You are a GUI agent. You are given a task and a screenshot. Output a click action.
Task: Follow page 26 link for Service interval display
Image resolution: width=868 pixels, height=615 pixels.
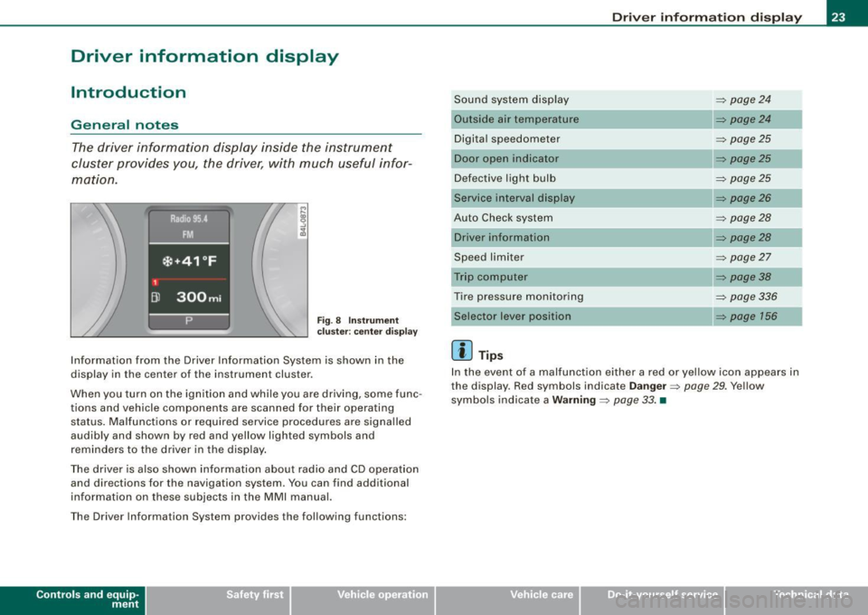coord(743,198)
